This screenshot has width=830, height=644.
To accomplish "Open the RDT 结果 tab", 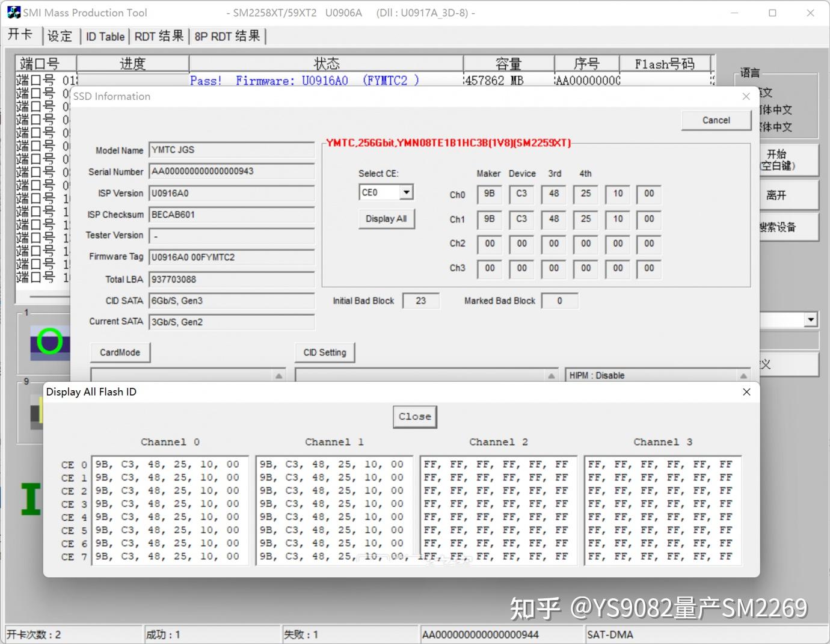I will 158,35.
